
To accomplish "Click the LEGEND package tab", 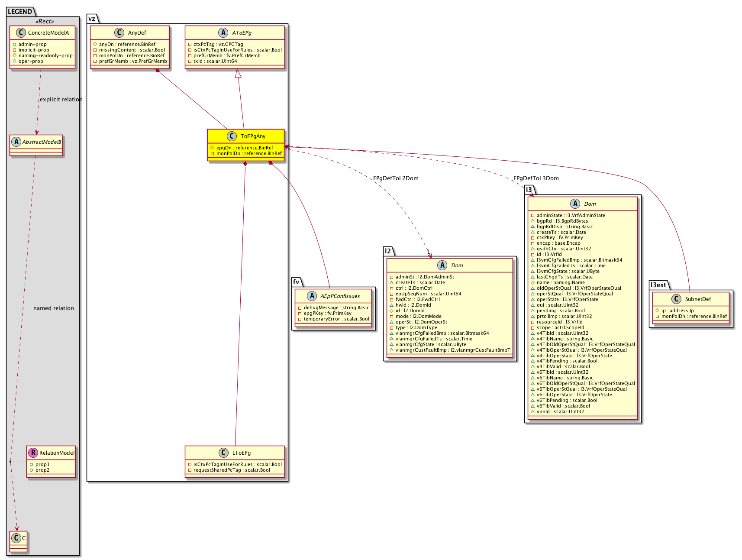I will tap(20, 12).
